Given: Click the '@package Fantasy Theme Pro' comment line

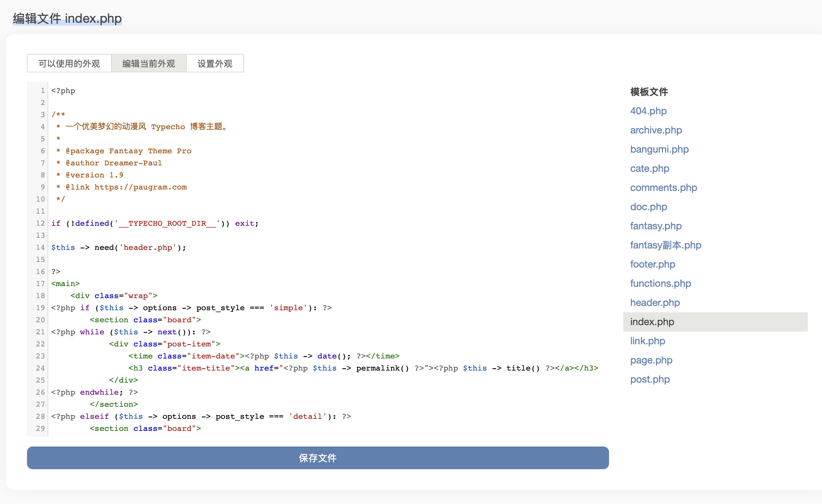Looking at the screenshot, I should click(x=124, y=151).
